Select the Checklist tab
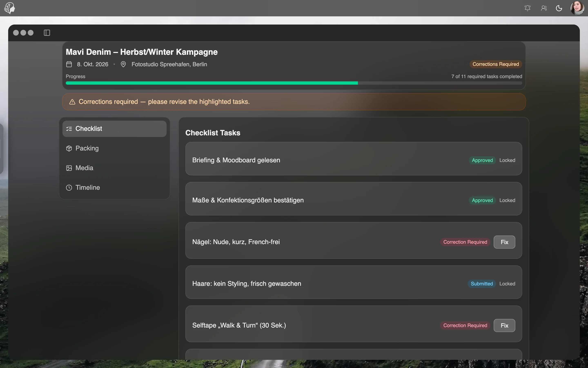 pos(115,129)
